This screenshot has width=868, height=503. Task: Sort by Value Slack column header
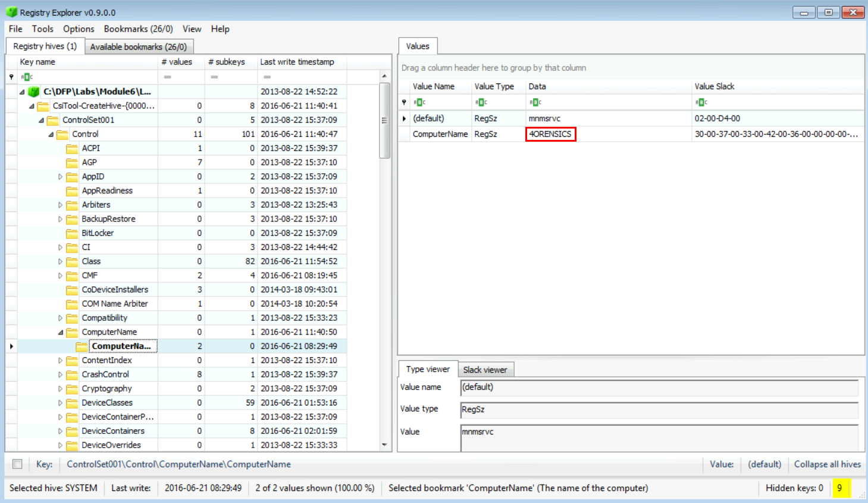pos(778,86)
